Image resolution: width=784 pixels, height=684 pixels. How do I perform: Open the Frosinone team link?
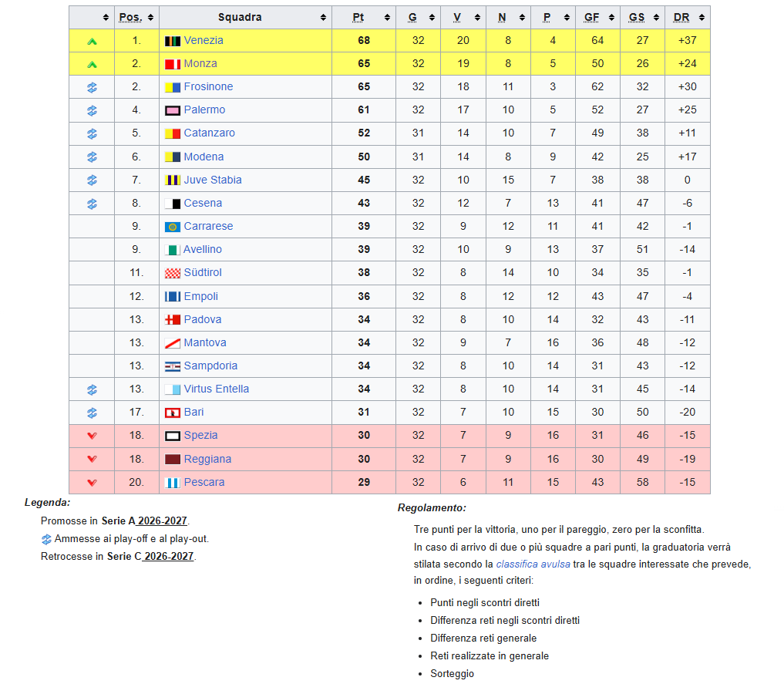tap(208, 86)
